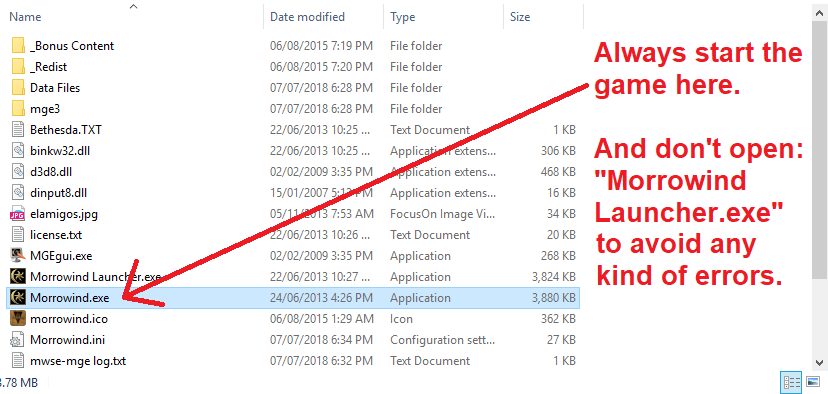
Task: Click the 268 KB size value
Action: pyautogui.click(x=559, y=256)
